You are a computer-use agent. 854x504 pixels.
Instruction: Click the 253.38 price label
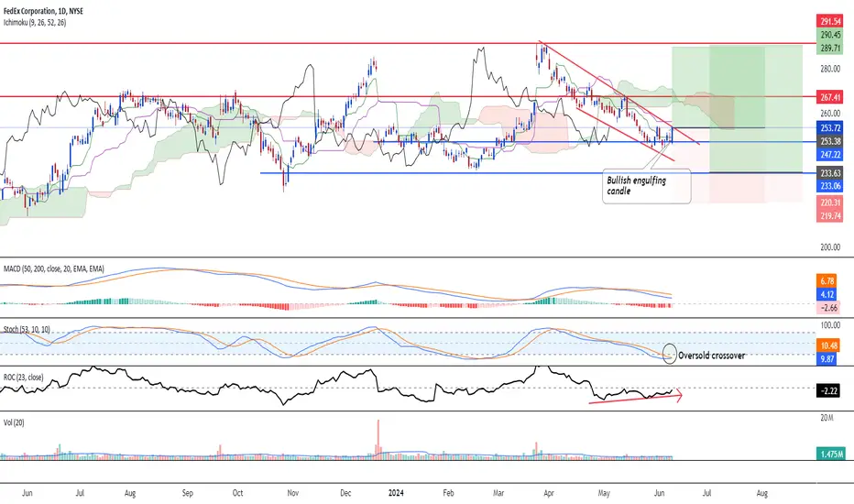[x=830, y=141]
